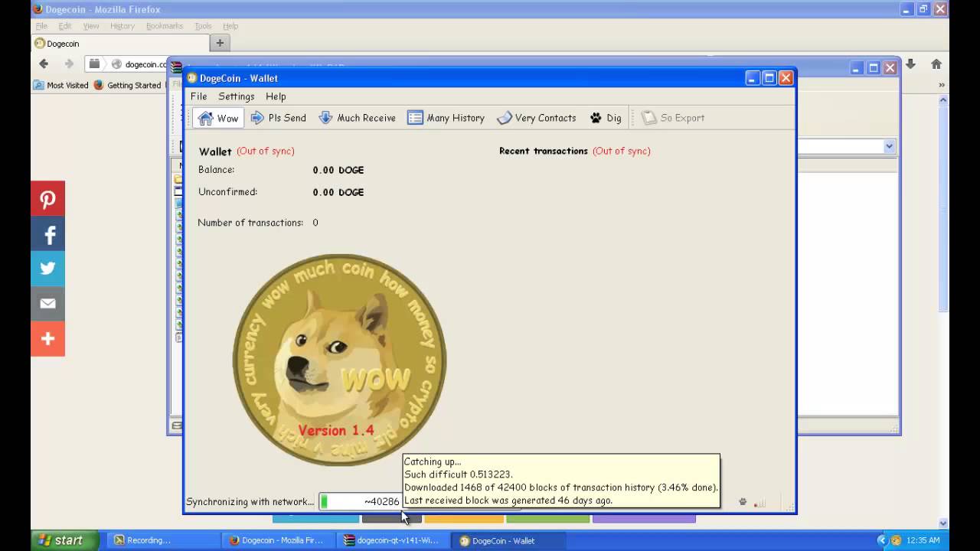This screenshot has width=980, height=551.
Task: Open Firefox Edit menu
Action: pyautogui.click(x=65, y=26)
